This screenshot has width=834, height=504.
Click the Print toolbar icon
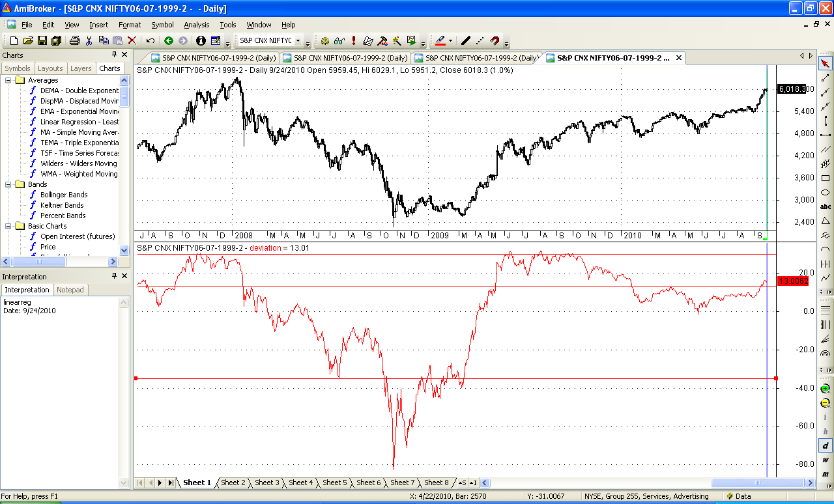[74, 40]
